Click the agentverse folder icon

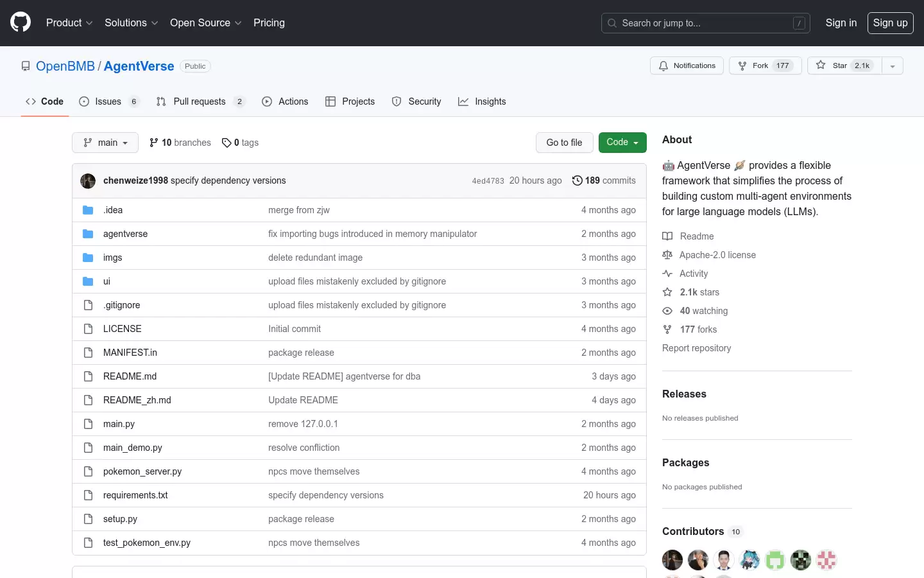tap(88, 234)
